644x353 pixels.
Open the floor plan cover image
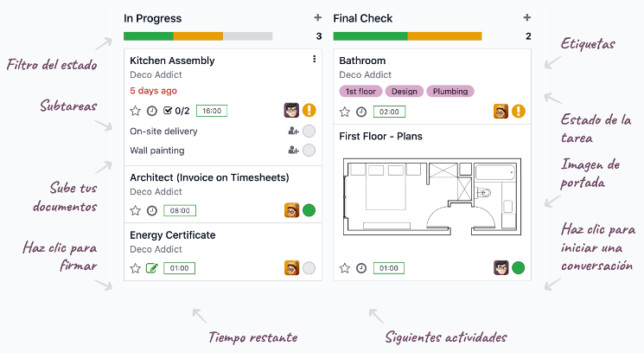(x=432, y=196)
